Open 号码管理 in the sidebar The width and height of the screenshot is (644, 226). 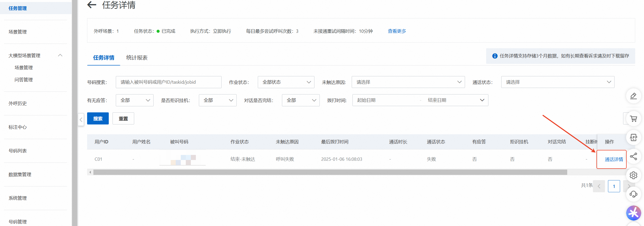tap(18, 222)
